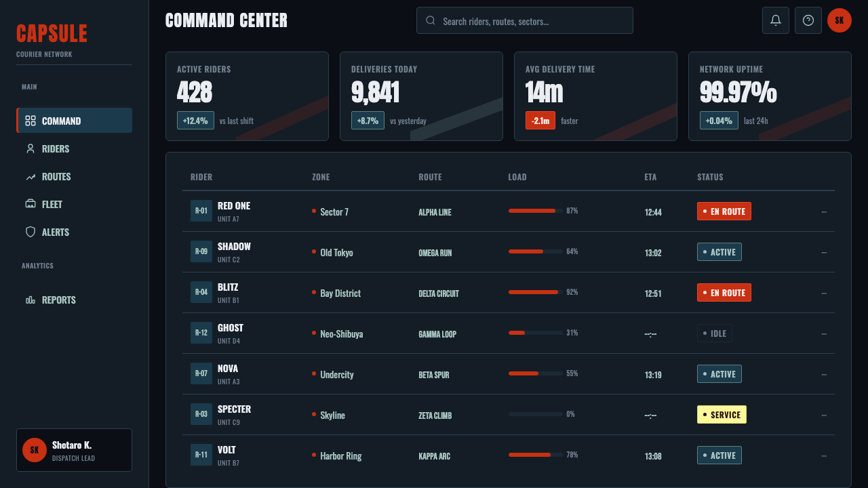Viewport: 868px width, 488px height.
Task: Click the +12.4% change badge
Action: tap(195, 121)
